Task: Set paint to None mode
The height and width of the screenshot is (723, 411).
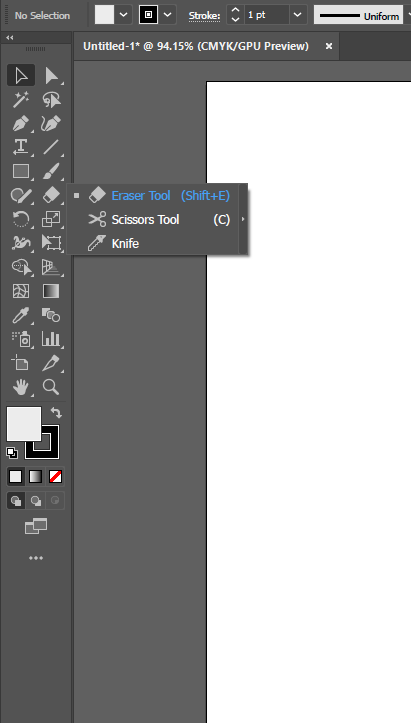Action: pyautogui.click(x=55, y=476)
